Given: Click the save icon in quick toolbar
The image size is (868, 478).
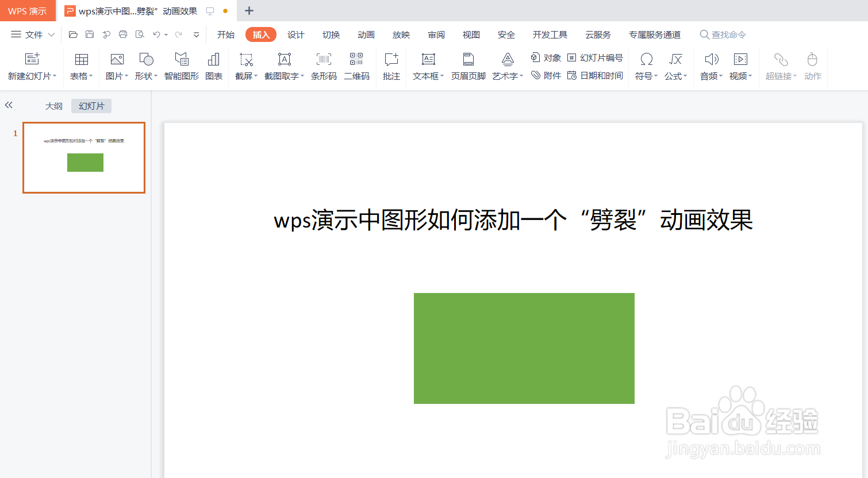Looking at the screenshot, I should coord(90,34).
